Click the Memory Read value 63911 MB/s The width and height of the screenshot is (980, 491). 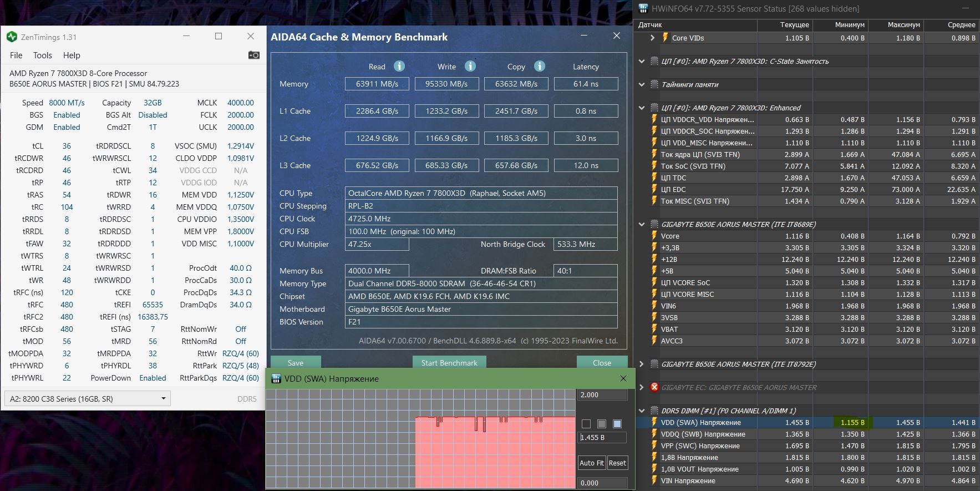pos(377,84)
